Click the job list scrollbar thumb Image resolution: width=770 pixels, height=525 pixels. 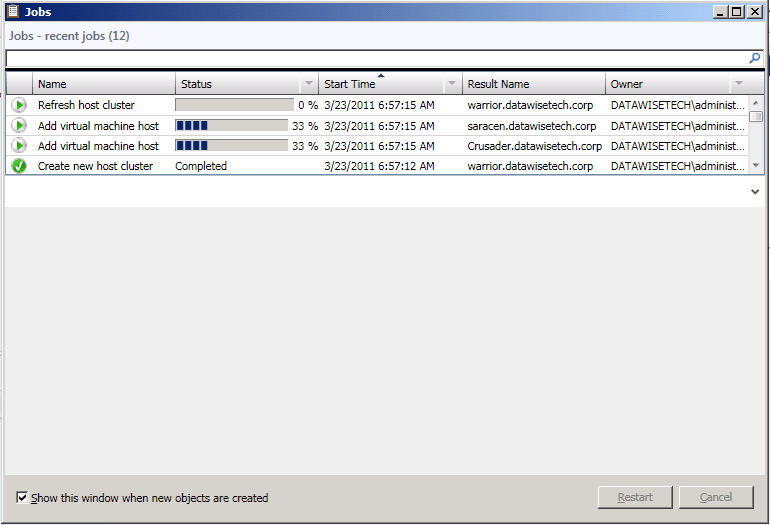756,116
